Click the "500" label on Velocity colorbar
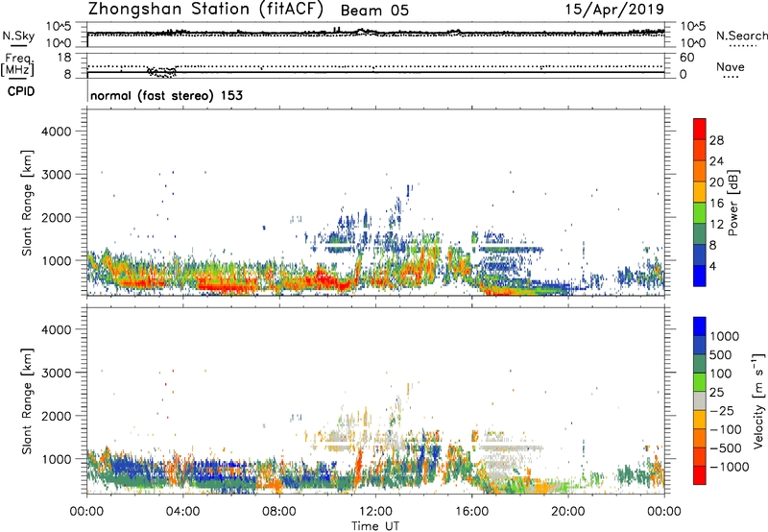Viewport: 768px width, 532px height. (x=721, y=354)
